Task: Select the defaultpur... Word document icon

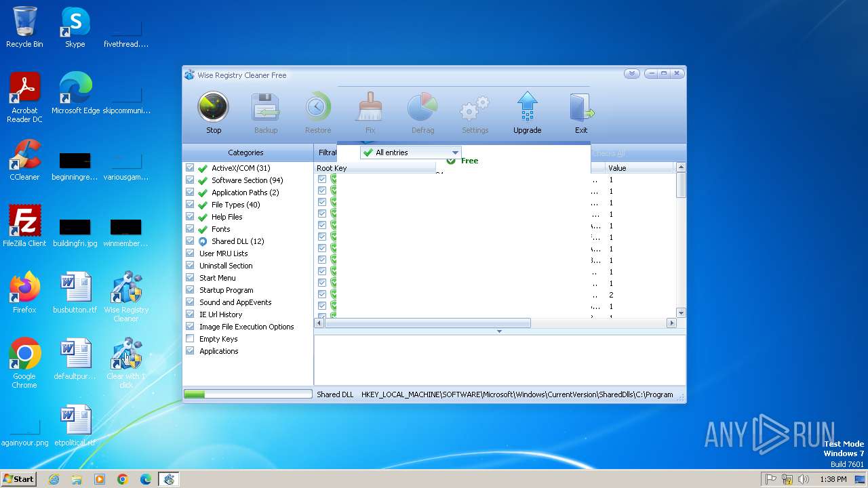Action: pos(75,359)
